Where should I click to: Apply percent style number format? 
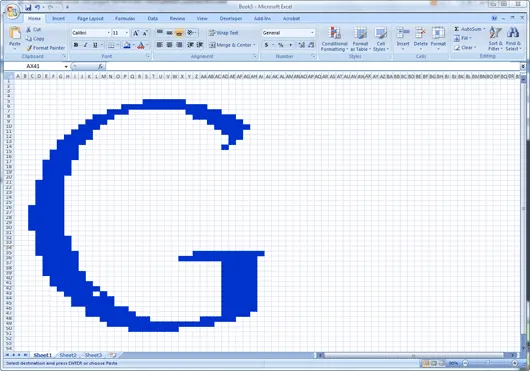pyautogui.click(x=281, y=45)
